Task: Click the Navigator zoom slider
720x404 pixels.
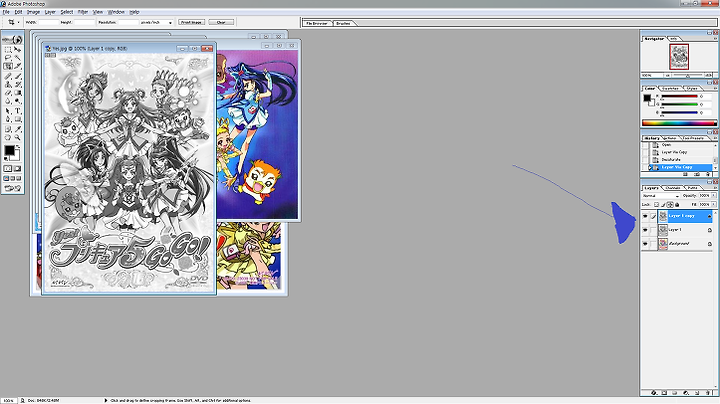Action: pyautogui.click(x=687, y=75)
